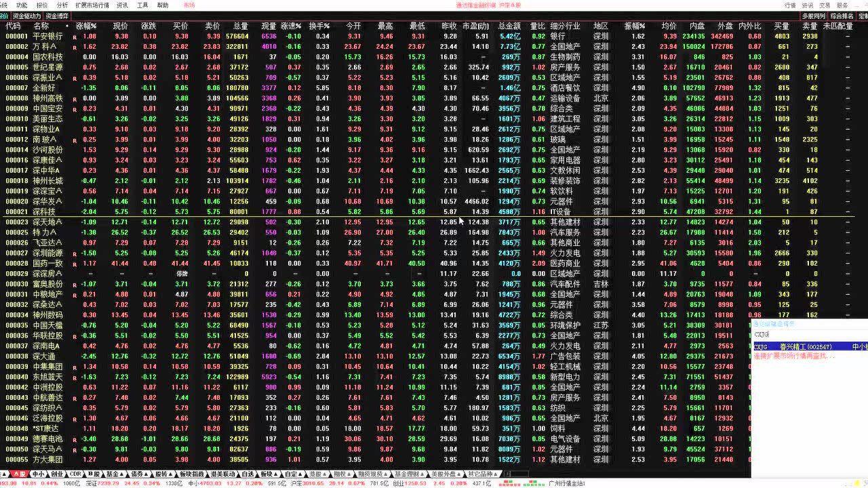
Task: Click the 交易 button at top right
Action: 825,5
